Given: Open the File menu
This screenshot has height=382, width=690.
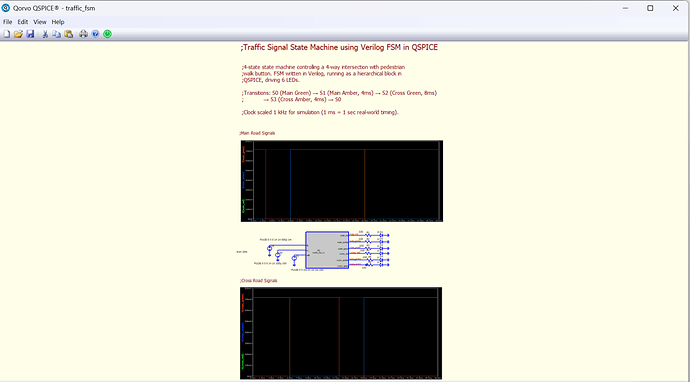Looking at the screenshot, I should (7, 22).
